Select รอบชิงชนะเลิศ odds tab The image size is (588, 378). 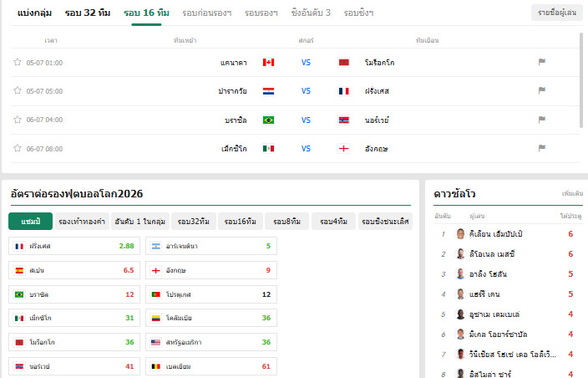(x=385, y=222)
